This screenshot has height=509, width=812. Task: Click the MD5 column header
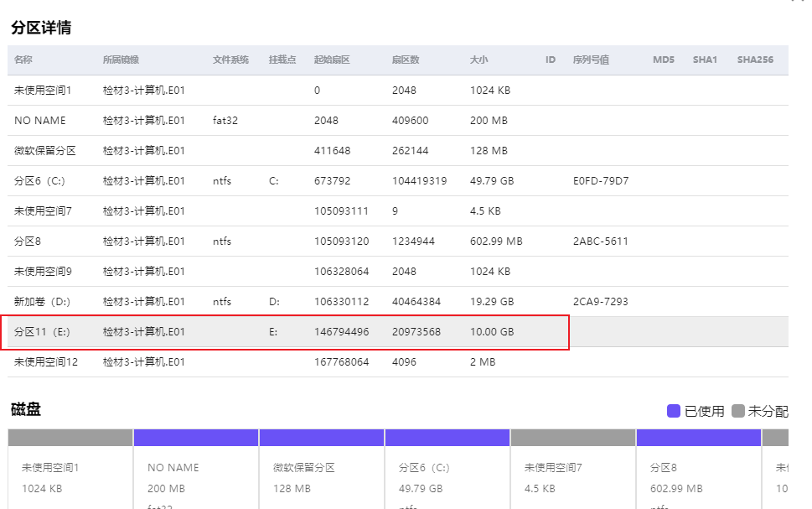(x=663, y=60)
